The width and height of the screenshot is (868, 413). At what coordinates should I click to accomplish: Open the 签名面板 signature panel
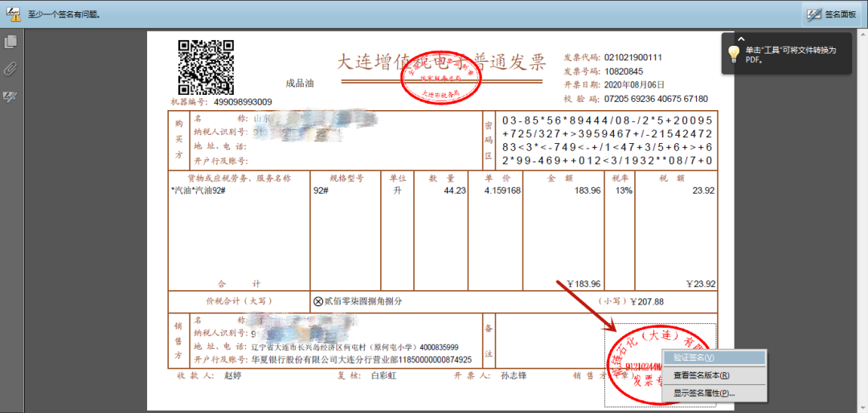tap(833, 14)
